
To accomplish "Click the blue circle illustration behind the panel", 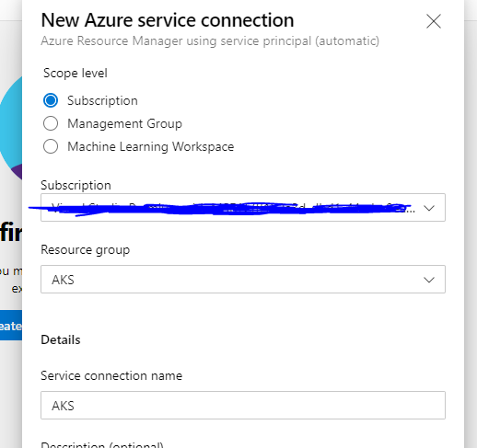I will coord(11,126).
